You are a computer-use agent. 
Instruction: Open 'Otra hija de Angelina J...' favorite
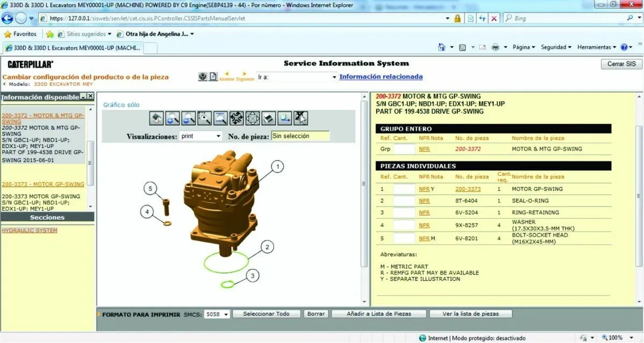pos(155,34)
